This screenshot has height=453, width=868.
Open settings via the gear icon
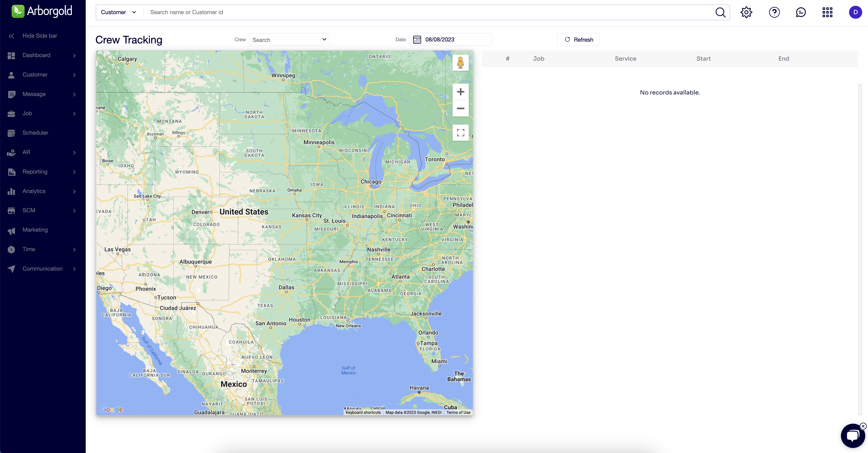(746, 12)
